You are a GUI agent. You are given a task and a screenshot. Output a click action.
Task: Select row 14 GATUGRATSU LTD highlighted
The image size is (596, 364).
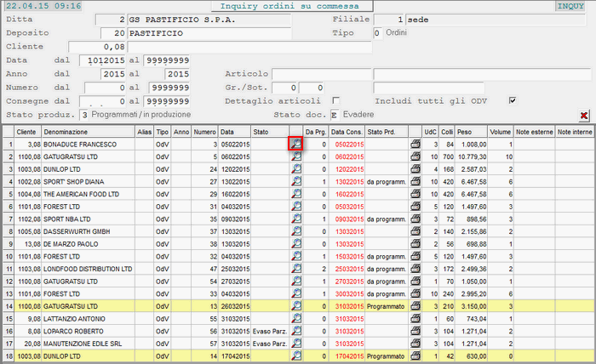[x=298, y=306]
